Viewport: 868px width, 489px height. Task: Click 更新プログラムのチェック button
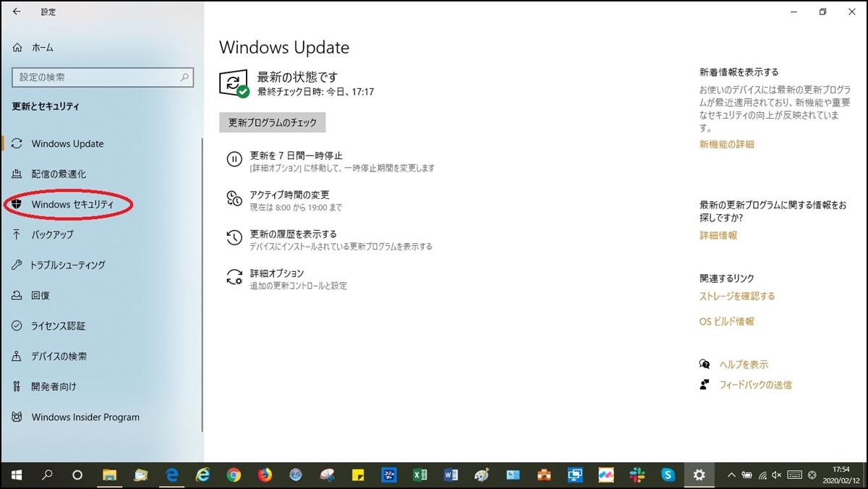(x=273, y=123)
